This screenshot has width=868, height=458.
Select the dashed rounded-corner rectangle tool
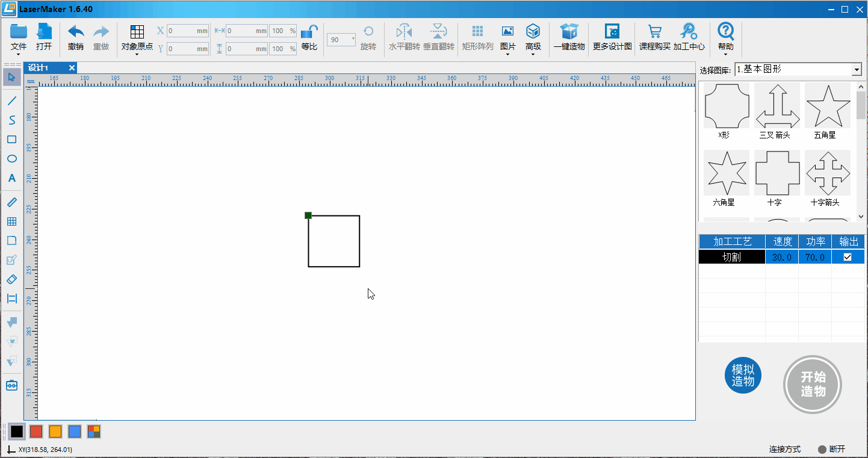[11, 241]
